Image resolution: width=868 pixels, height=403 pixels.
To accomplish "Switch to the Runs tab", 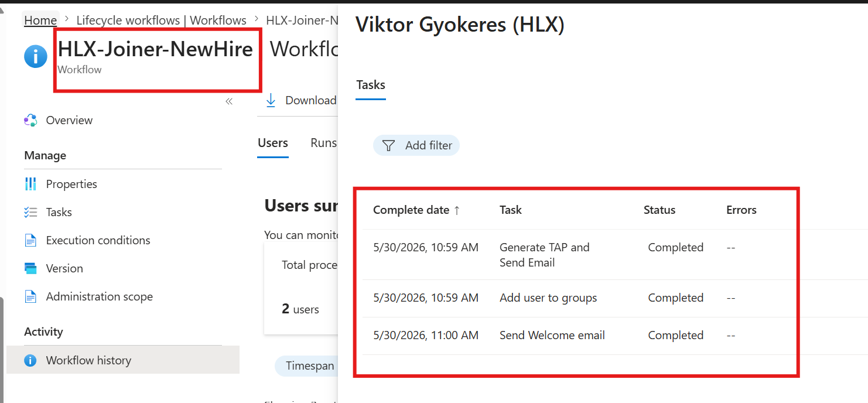I will tap(323, 143).
